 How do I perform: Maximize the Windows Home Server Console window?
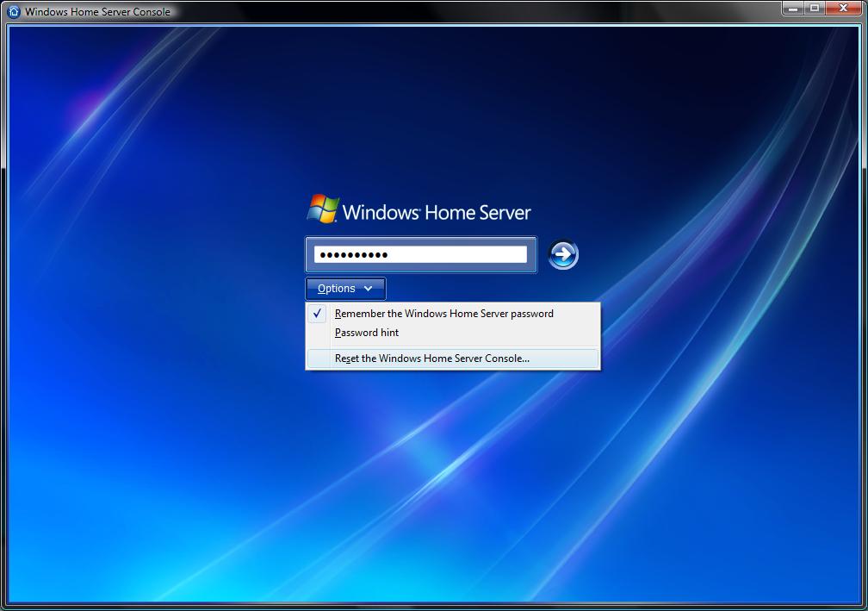[x=815, y=8]
